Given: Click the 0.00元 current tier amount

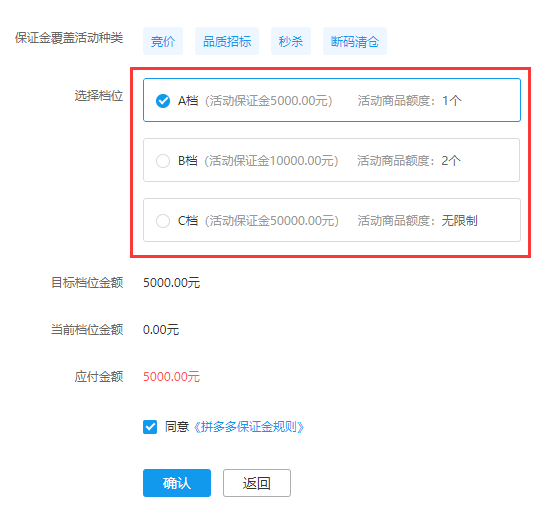Looking at the screenshot, I should click(x=161, y=330).
